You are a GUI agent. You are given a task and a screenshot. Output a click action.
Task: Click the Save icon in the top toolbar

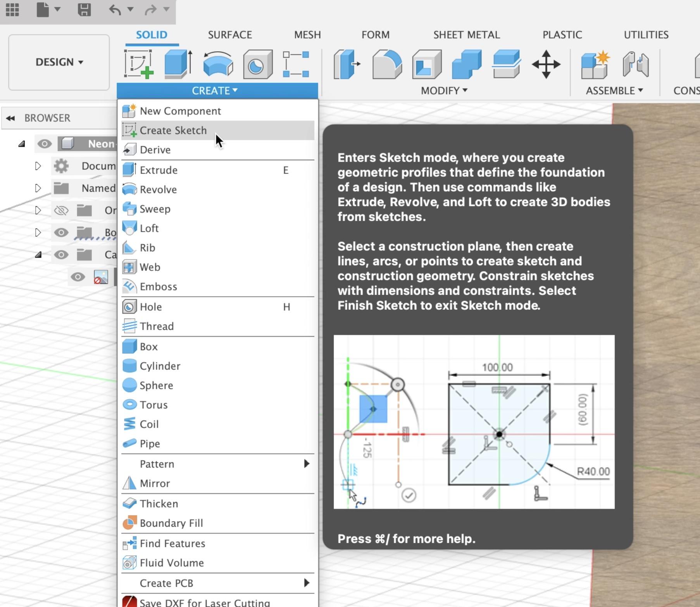click(85, 10)
